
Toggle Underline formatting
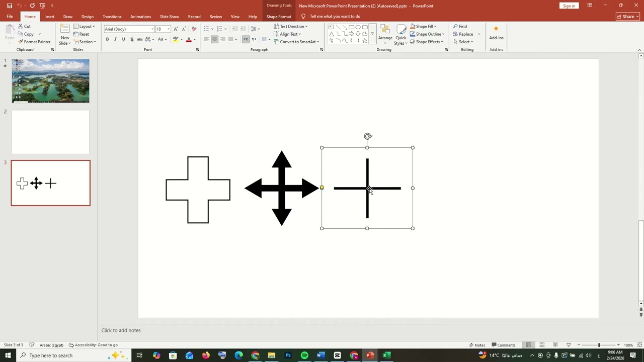pyautogui.click(x=123, y=39)
